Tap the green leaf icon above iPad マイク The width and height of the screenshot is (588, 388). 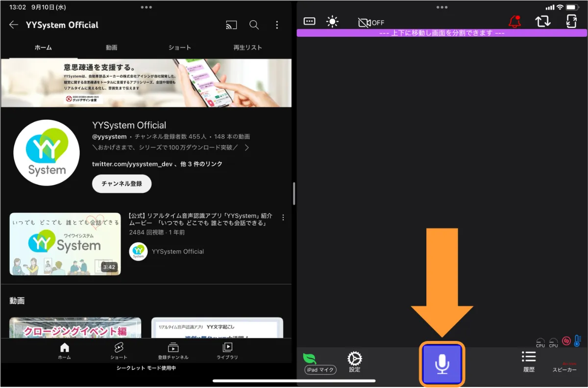310,358
